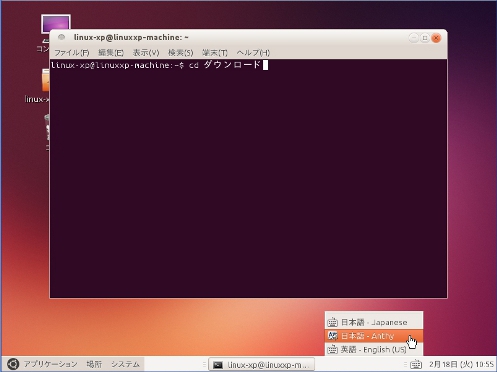497x372 pixels.
Task: Select 日本語 - Japanese input method
Action: [x=374, y=322]
